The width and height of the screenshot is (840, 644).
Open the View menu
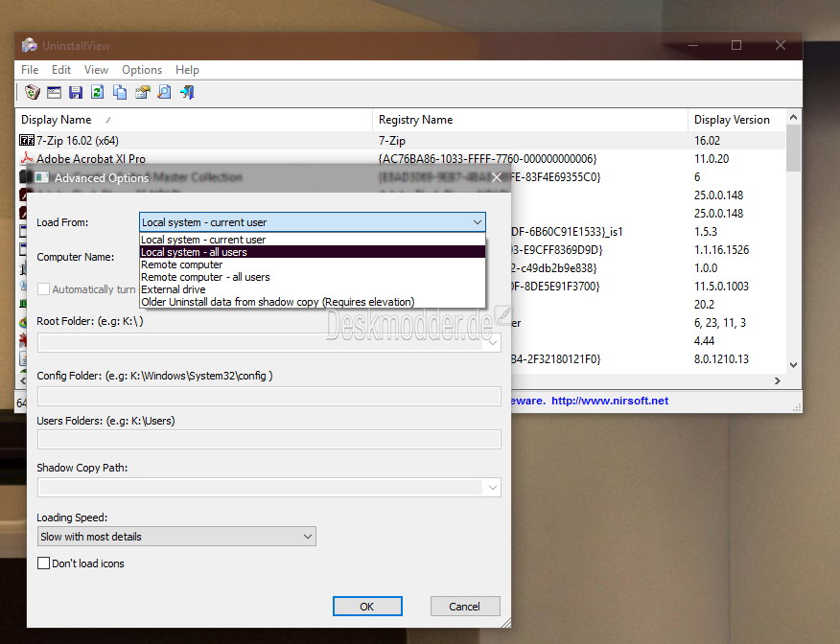[x=96, y=70]
